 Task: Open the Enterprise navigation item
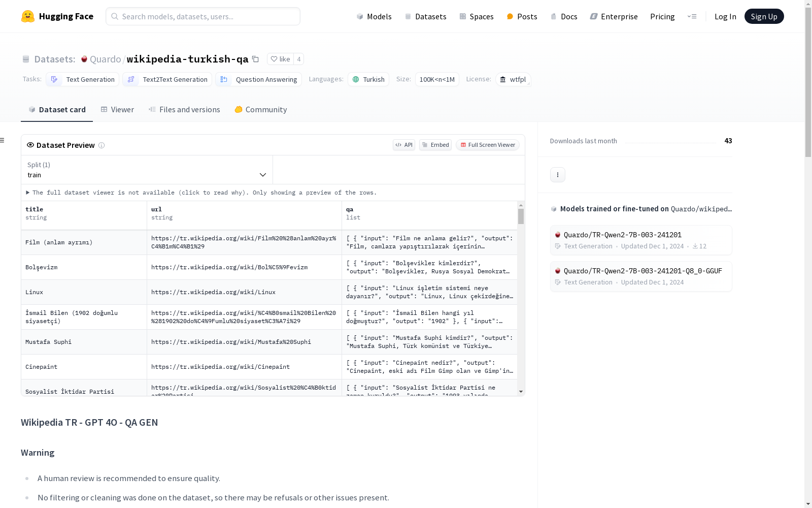pyautogui.click(x=614, y=16)
